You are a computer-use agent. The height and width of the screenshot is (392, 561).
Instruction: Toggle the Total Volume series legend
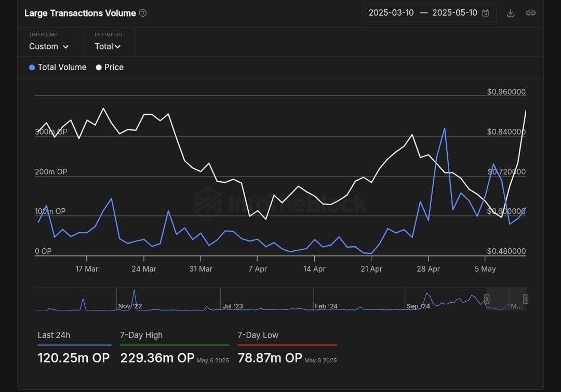(58, 67)
